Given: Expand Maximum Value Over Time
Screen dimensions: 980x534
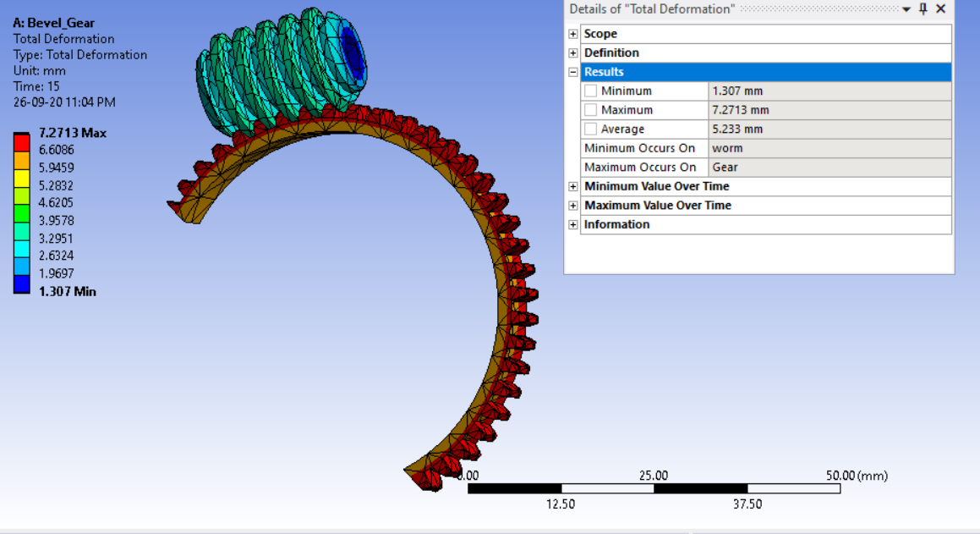Looking at the screenshot, I should 573,205.
